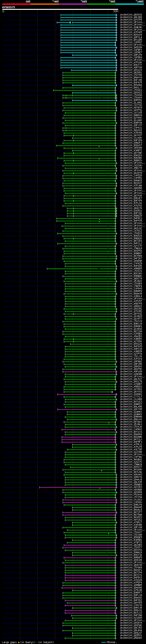The height and width of the screenshot is (644, 146).
Task: Click the purple ~60% identity legend bar
Action: [x=73, y=4]
